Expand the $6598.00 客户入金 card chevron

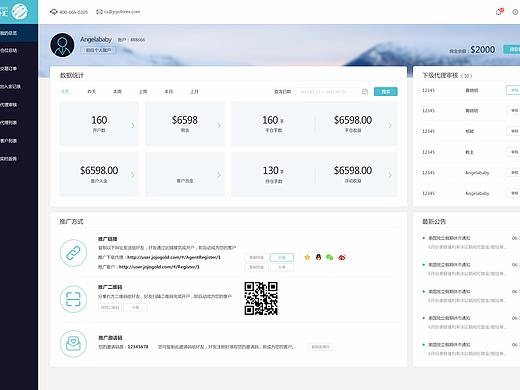[x=133, y=175]
